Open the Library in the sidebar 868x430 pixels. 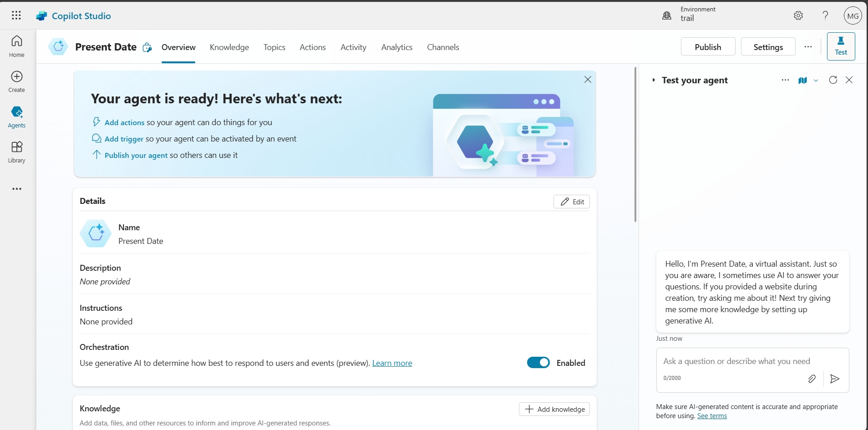pyautogui.click(x=17, y=152)
